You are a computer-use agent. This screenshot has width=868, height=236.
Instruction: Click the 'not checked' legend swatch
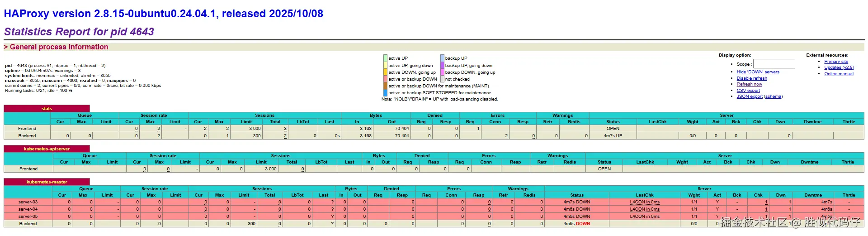tap(443, 79)
